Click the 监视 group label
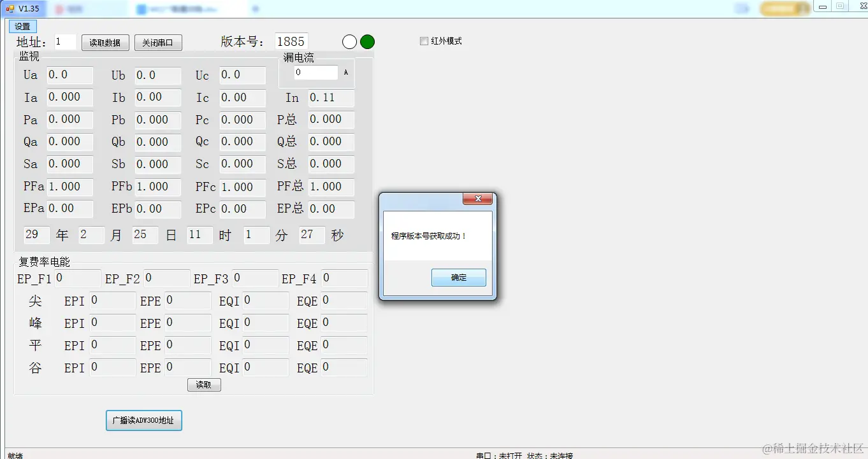 [29, 56]
